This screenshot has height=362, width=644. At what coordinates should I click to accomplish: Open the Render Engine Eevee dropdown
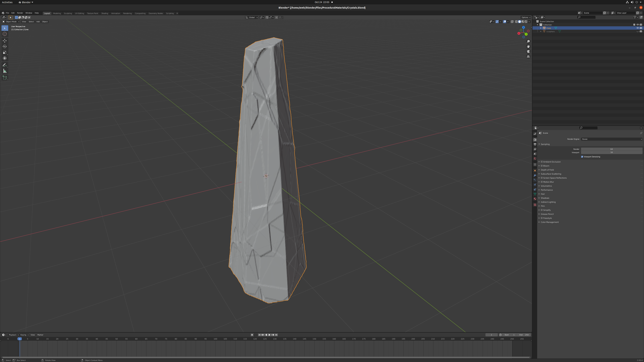(x=611, y=139)
